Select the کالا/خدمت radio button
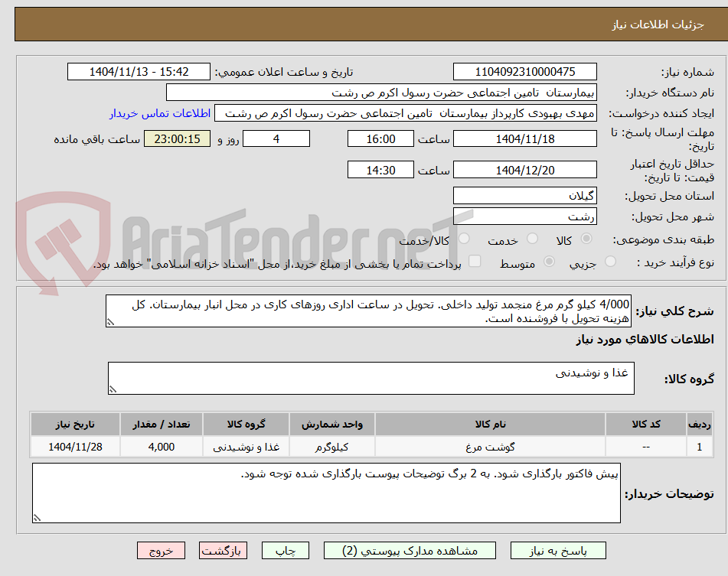The width and height of the screenshot is (728, 576). 464,239
